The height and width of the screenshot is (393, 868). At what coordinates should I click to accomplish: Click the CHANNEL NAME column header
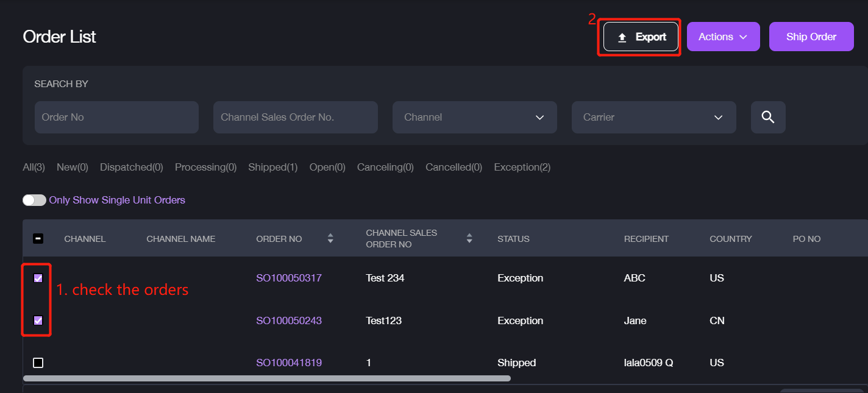click(181, 239)
